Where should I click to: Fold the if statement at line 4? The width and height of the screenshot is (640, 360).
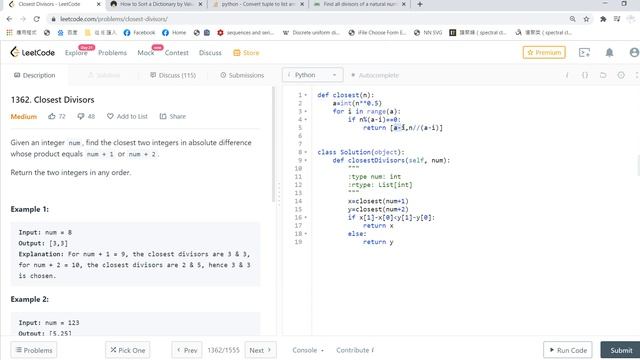306,120
